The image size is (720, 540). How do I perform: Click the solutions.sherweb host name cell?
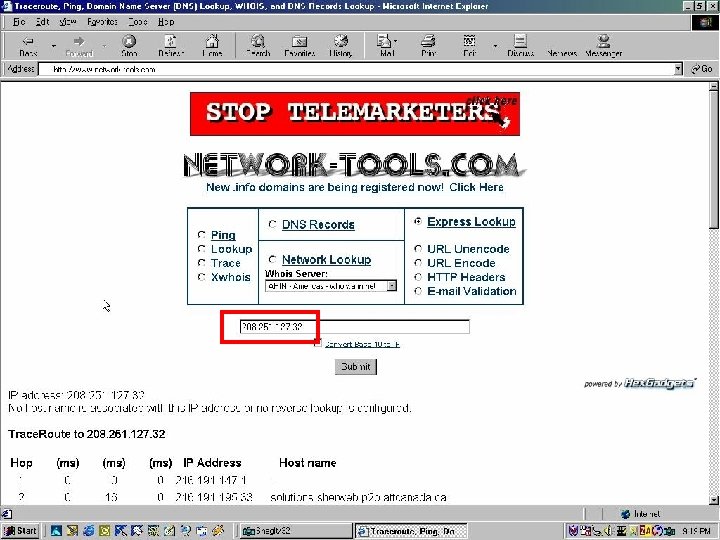point(358,497)
